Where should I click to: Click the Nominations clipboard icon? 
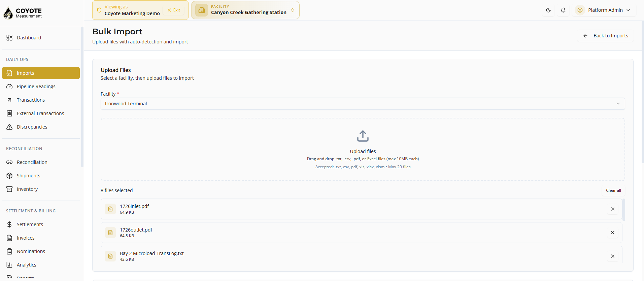point(9,251)
